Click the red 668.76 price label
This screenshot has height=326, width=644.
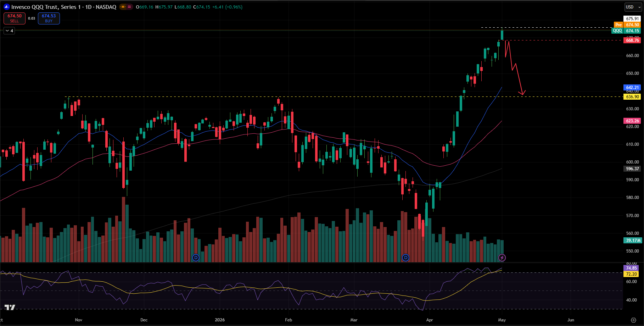632,40
